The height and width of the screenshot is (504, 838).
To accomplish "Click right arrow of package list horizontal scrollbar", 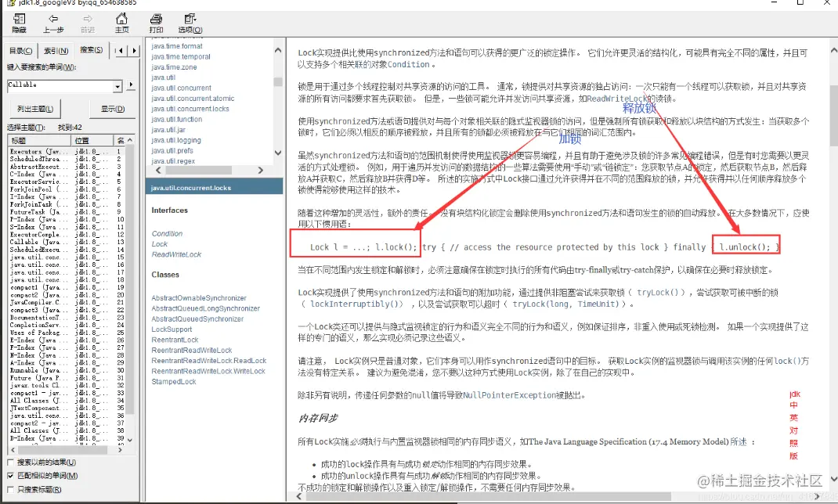I will [x=260, y=171].
